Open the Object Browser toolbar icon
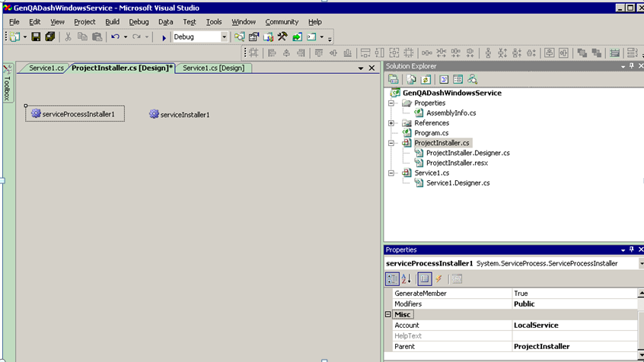The width and height of the screenshot is (644, 362). (x=268, y=37)
